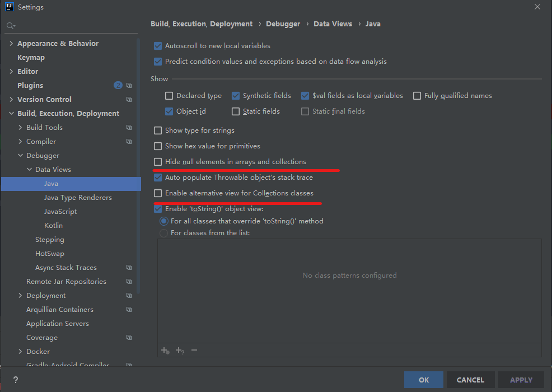Screen dimensions: 552x392
Task: Expand the Appearance & Behavior section
Action: (x=12, y=44)
